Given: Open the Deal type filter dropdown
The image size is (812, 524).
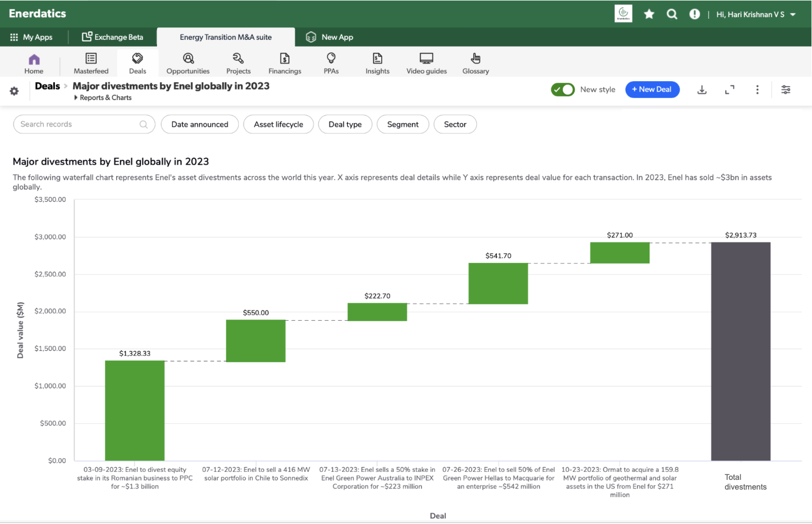Looking at the screenshot, I should pyautogui.click(x=345, y=124).
